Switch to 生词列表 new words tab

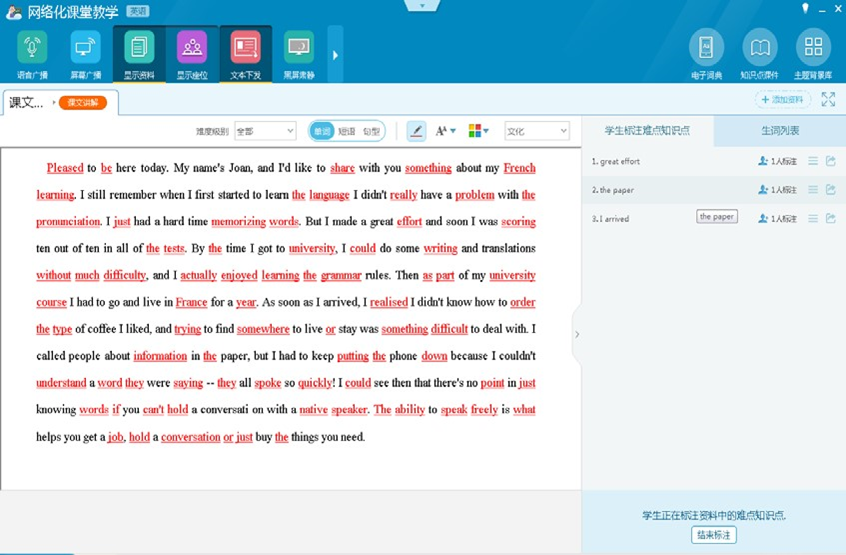click(x=780, y=131)
